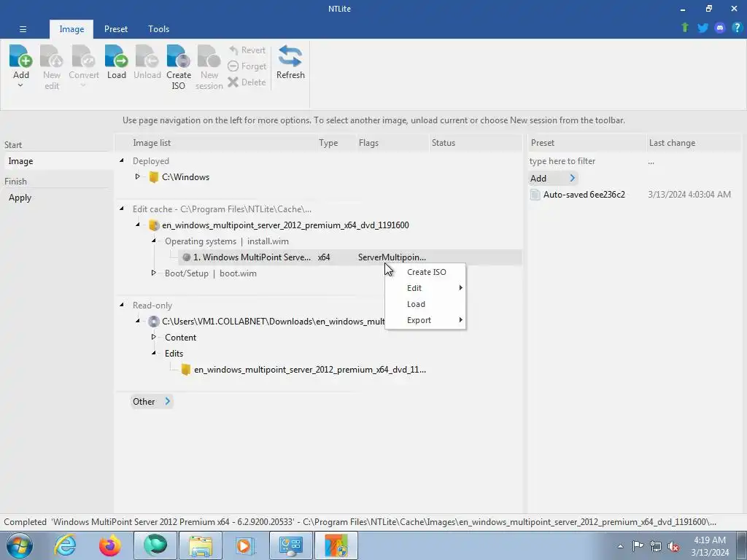Show hidden tray icons arrow
The height and width of the screenshot is (560, 747).
(620, 547)
